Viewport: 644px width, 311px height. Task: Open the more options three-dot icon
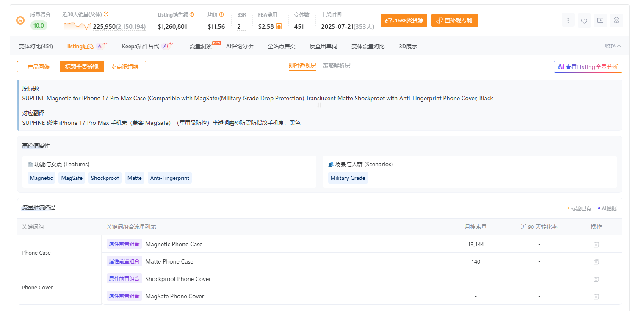point(568,20)
